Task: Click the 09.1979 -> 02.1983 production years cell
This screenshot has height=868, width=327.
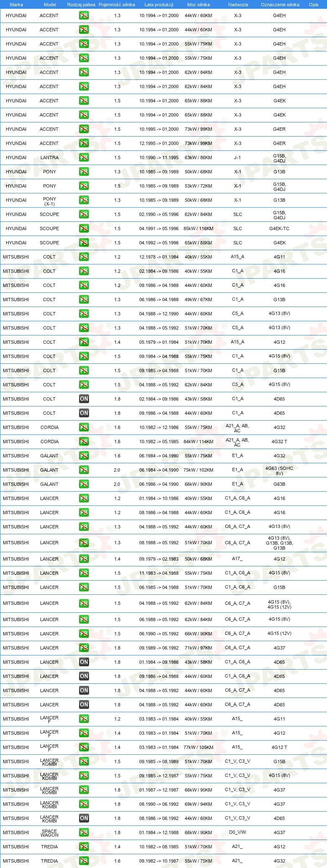Action: 159,559
